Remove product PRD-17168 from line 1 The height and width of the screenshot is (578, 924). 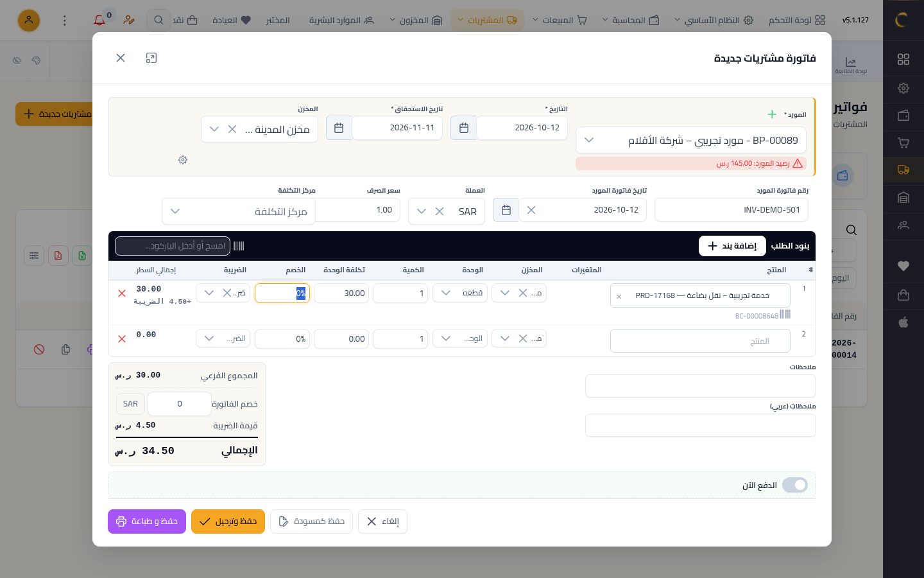619,296
